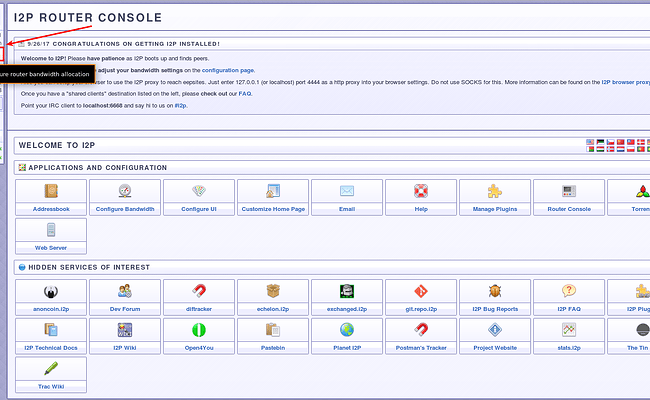Open the I2P Bug Reports tile
The image size is (650, 400).
495,297
